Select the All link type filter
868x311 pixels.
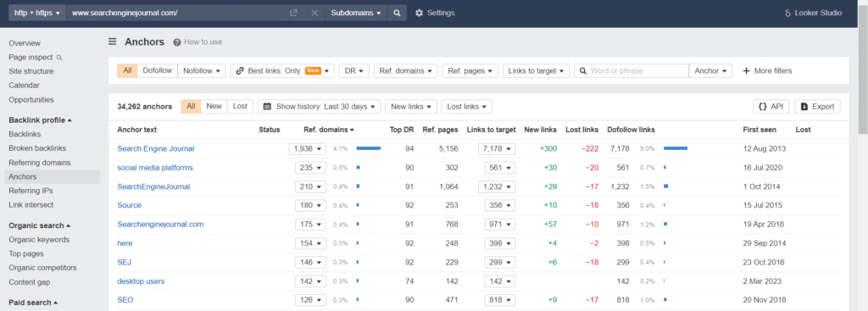(x=127, y=70)
